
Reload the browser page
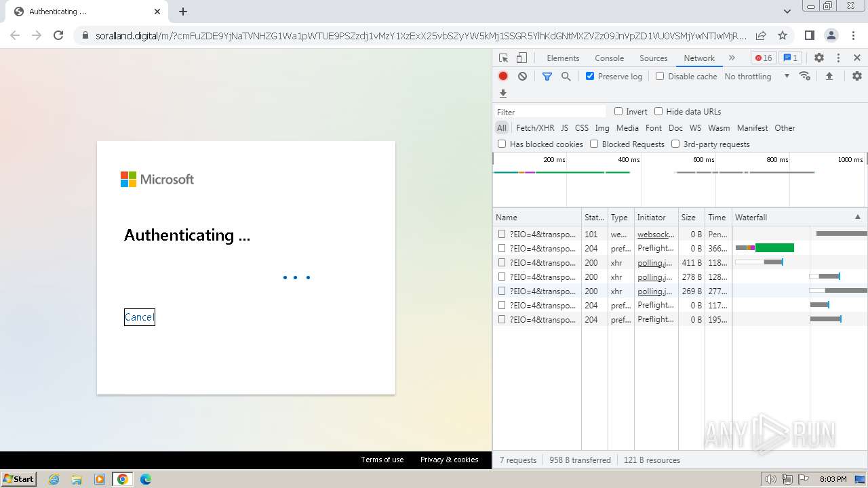point(58,35)
